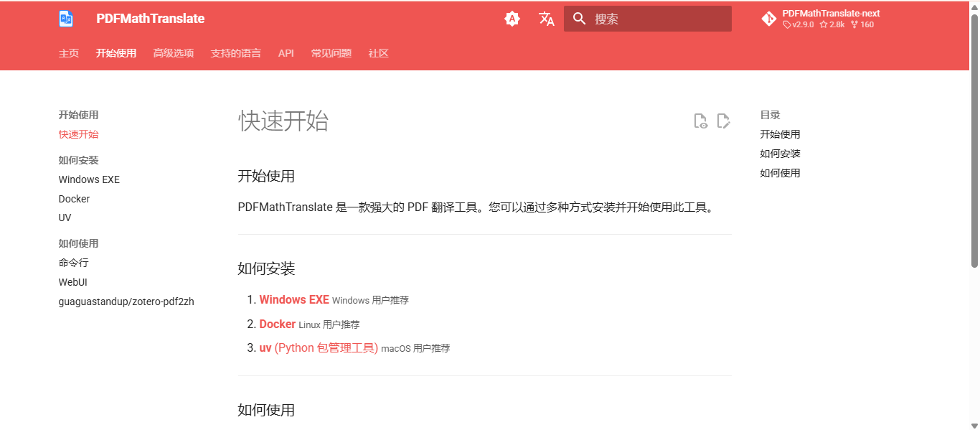Click the edit this page icon
The height and width of the screenshot is (430, 980).
click(724, 121)
